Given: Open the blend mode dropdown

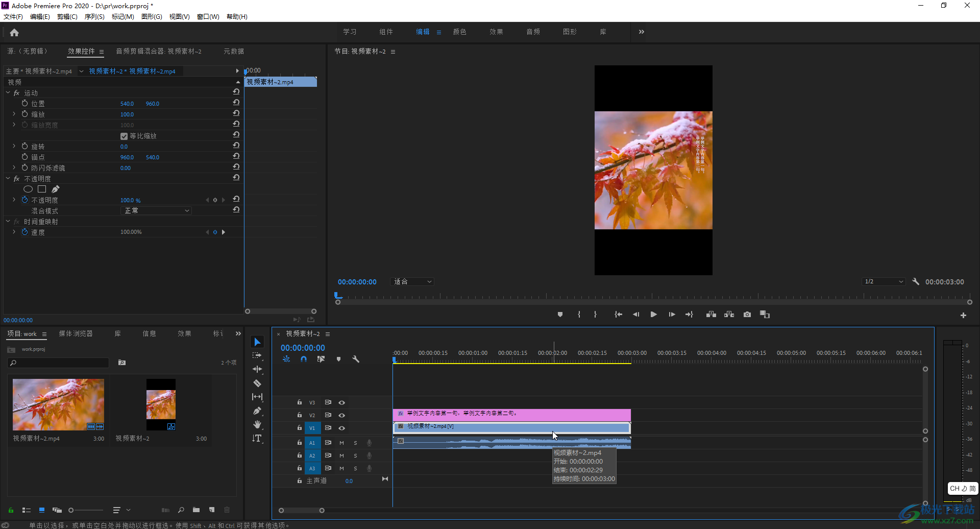Looking at the screenshot, I should point(156,210).
